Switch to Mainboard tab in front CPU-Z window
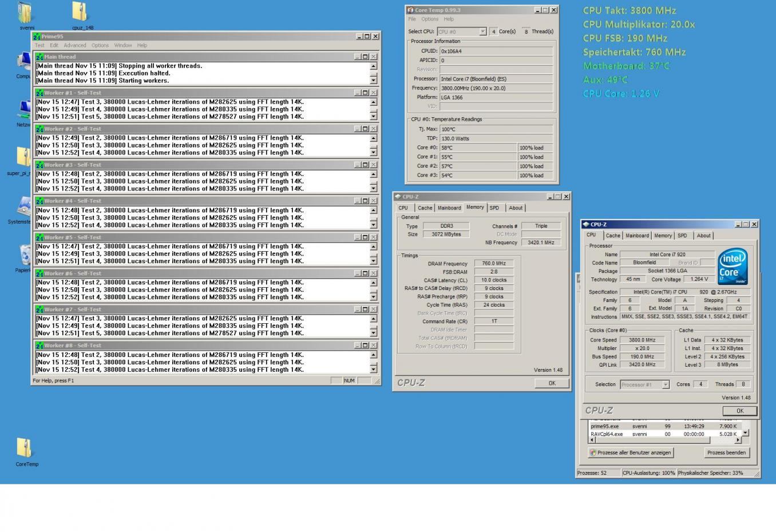The height and width of the screenshot is (532, 776). click(x=637, y=236)
